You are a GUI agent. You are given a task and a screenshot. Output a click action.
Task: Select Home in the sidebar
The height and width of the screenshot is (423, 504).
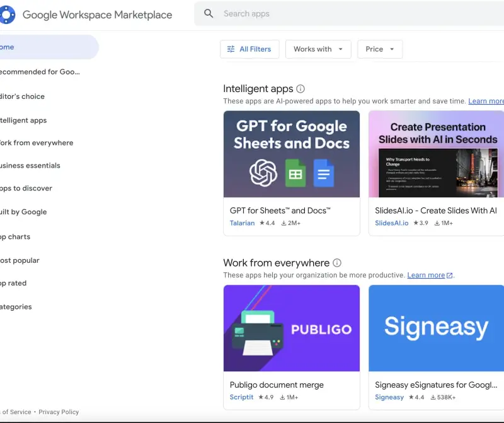pyautogui.click(x=49, y=47)
